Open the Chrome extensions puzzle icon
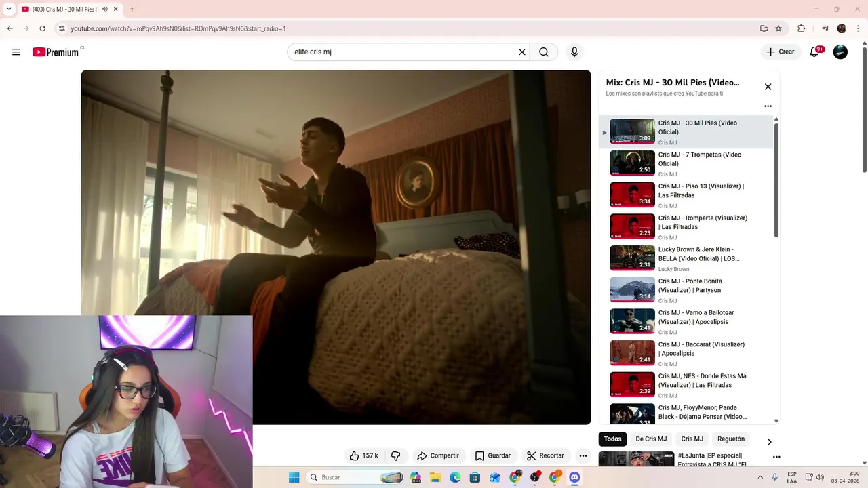Viewport: 868px width, 488px height. (801, 28)
